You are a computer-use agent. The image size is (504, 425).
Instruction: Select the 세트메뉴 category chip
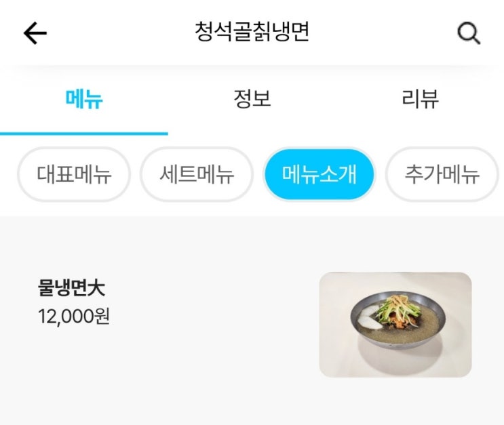click(x=197, y=175)
